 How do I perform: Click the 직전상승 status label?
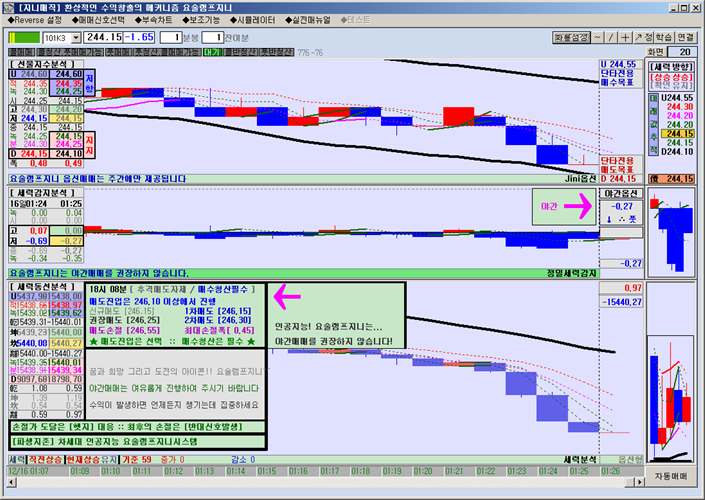(x=46, y=460)
